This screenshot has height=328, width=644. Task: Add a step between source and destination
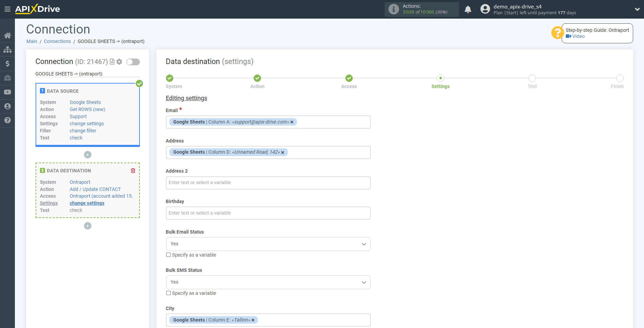pos(88,155)
